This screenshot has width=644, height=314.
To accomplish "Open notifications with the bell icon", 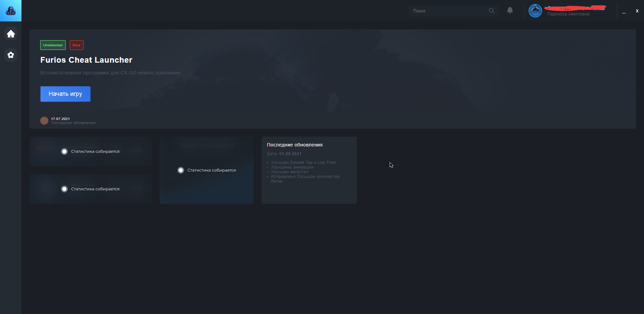I will pyautogui.click(x=510, y=10).
